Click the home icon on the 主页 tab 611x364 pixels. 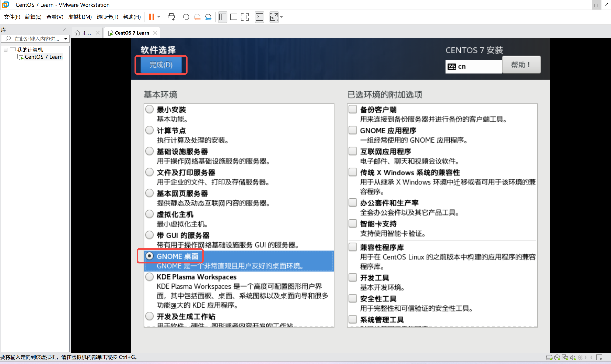tap(77, 33)
